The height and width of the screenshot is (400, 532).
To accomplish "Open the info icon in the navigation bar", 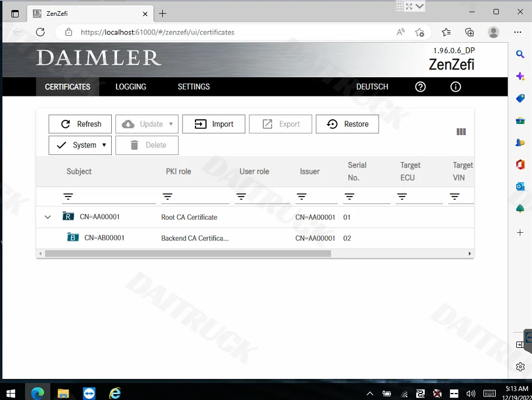I will coord(456,87).
